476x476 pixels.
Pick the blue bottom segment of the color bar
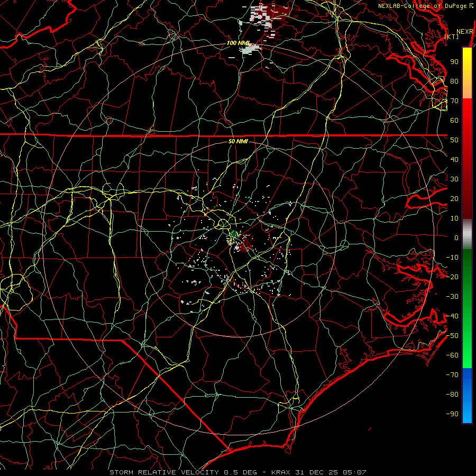pos(467,396)
